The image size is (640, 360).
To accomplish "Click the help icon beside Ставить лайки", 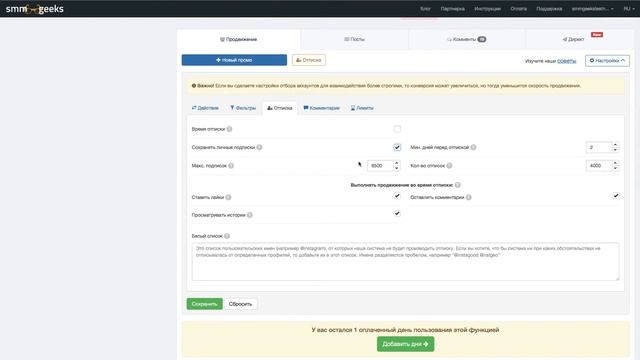I will [x=229, y=197].
